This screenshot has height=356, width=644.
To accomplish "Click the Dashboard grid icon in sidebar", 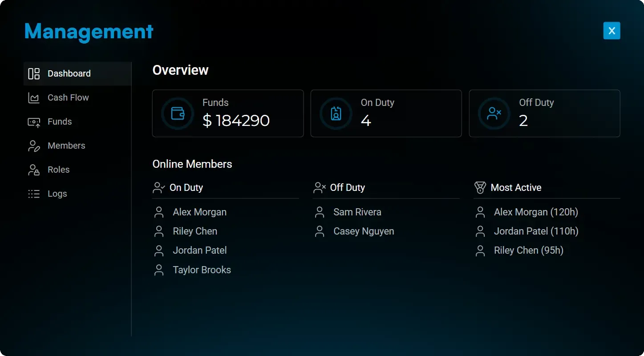I will coord(34,74).
